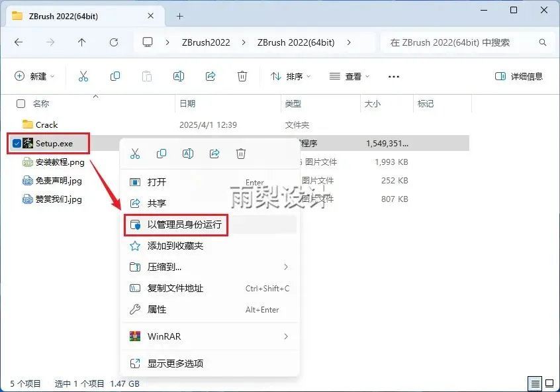Image resolution: width=560 pixels, height=392 pixels.
Task: Click the scissors icon in context menu
Action: [x=135, y=154]
